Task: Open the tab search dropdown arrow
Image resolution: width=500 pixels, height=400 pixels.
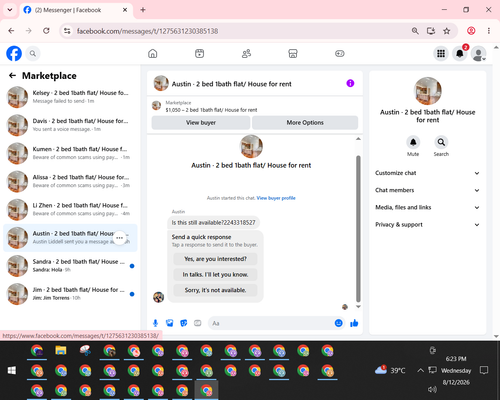Action: (10, 10)
